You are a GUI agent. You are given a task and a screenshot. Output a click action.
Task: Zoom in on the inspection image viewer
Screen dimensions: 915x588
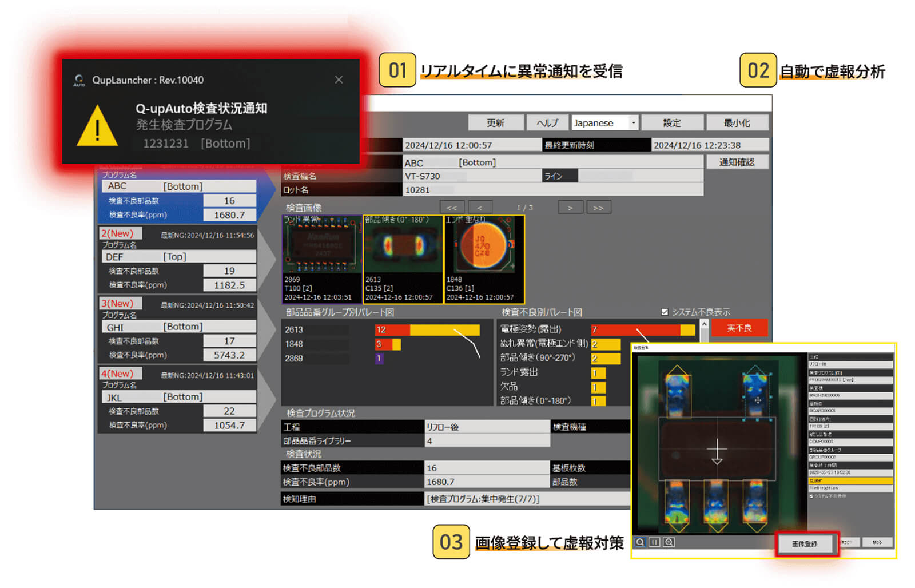(669, 542)
